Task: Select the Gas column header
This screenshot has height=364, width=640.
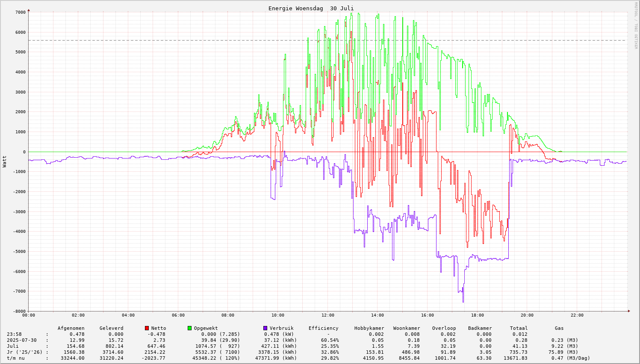Action: [x=559, y=328]
